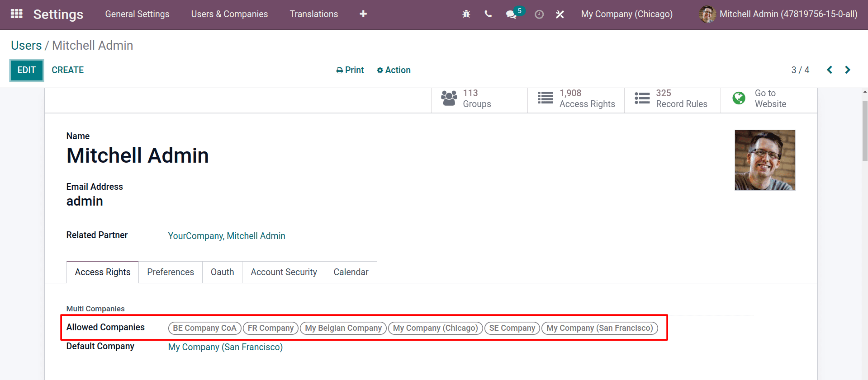The width and height of the screenshot is (868, 380).
Task: Click the admin email address value
Action: (85, 201)
